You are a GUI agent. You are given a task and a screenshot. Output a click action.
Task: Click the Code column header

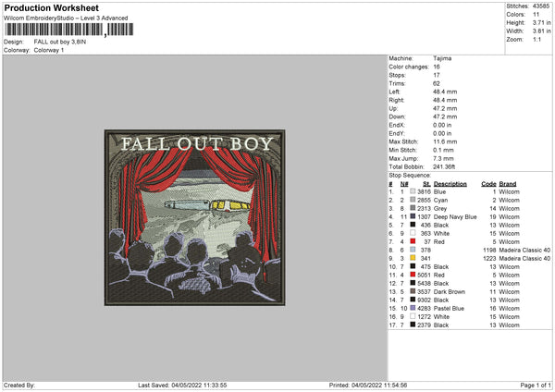(488, 184)
